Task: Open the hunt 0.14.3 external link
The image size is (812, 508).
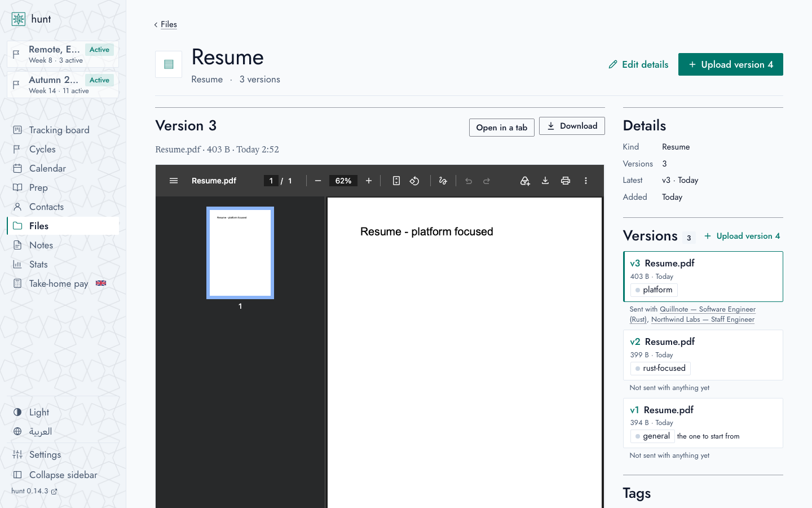Action: pos(34,491)
